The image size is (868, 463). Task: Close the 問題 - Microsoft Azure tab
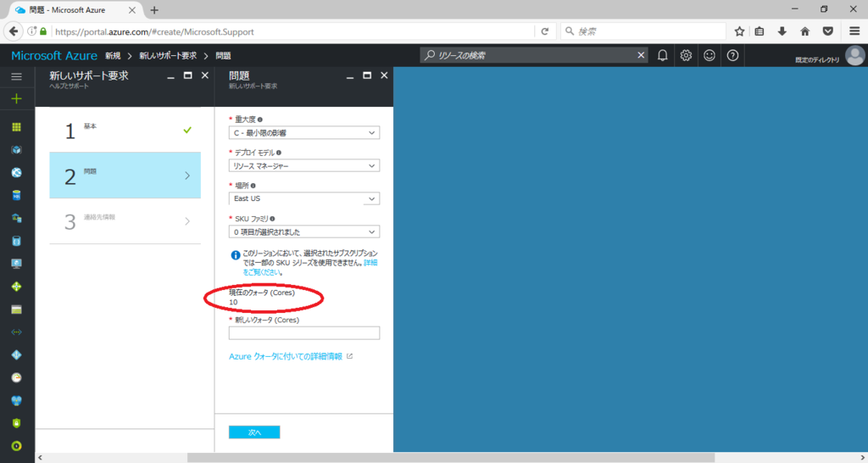click(x=132, y=10)
